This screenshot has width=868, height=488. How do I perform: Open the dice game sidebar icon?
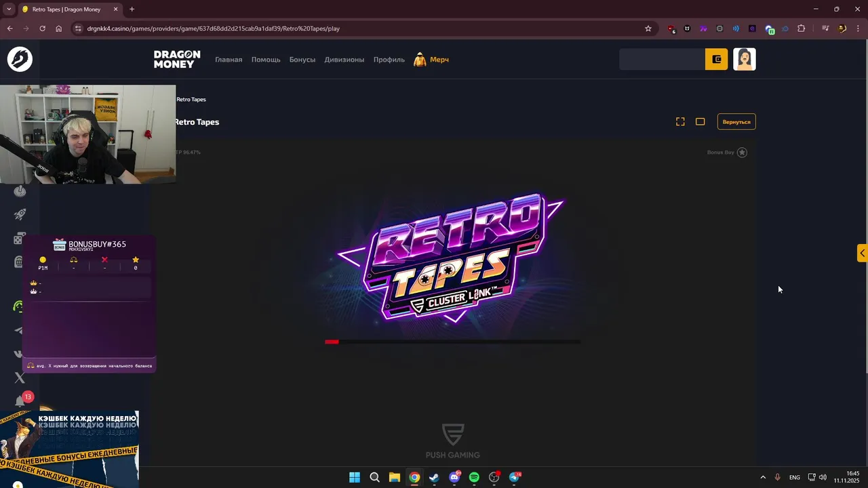click(x=19, y=239)
